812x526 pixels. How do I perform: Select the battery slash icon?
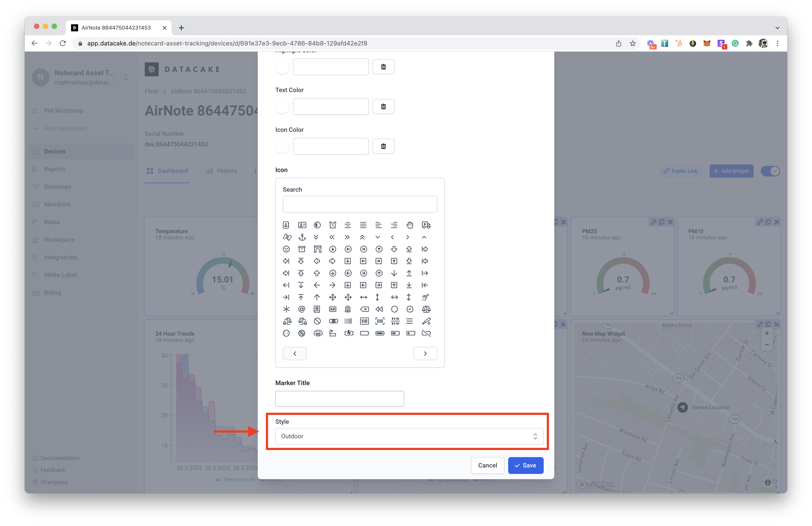[426, 333]
